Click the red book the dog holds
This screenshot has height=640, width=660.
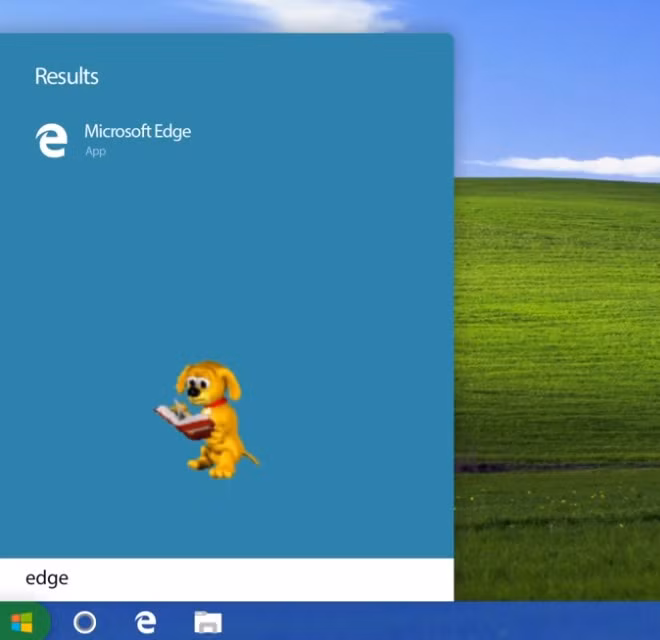(185, 421)
